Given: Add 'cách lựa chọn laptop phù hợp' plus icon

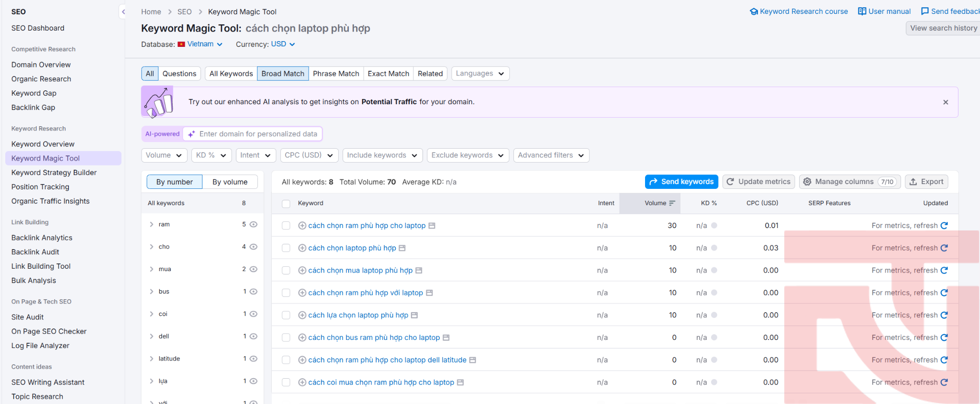Looking at the screenshot, I should (302, 315).
